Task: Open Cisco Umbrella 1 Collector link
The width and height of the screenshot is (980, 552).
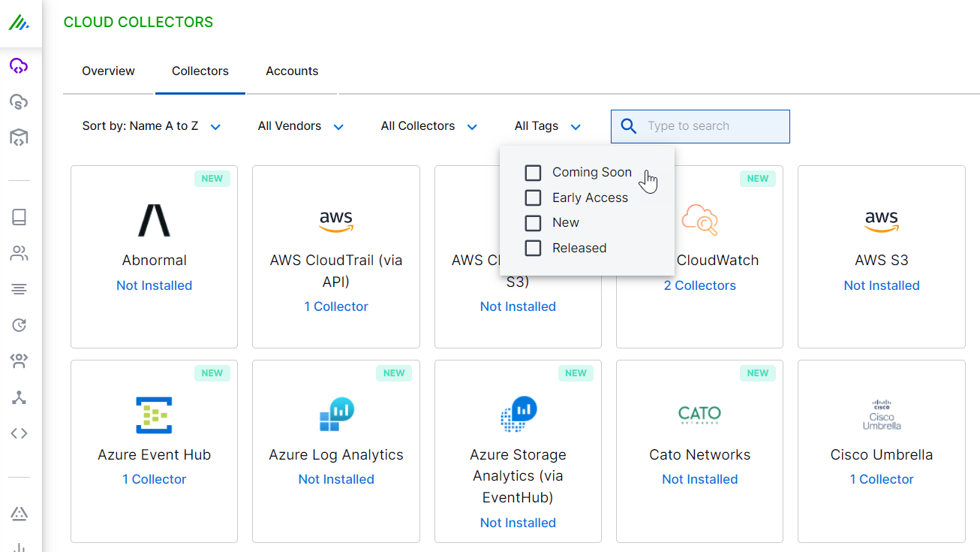Action: coord(881,479)
